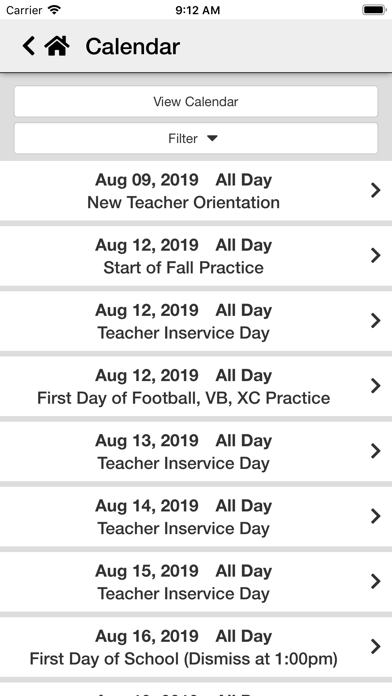
Task: Select the New Teacher Orientation event
Action: click(196, 191)
